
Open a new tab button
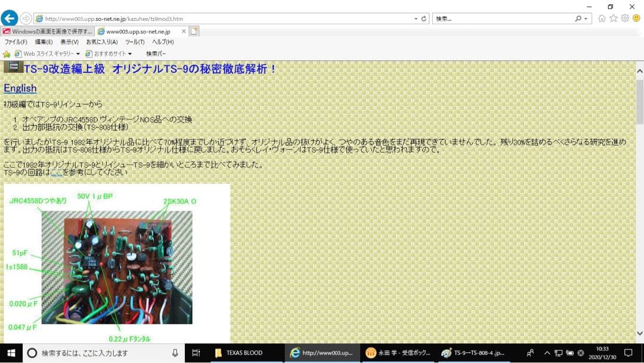click(x=194, y=31)
